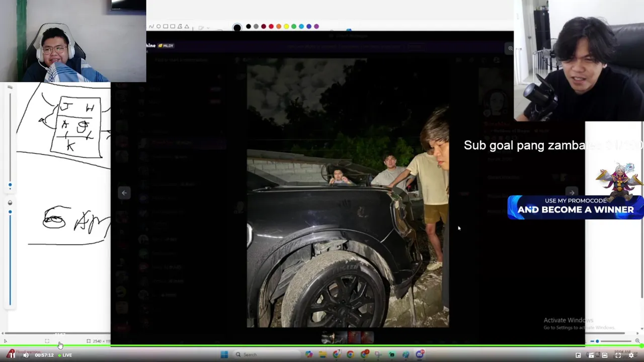Open fourth thumbnail in image strip
Screen dimensions: 644x362
(367, 337)
